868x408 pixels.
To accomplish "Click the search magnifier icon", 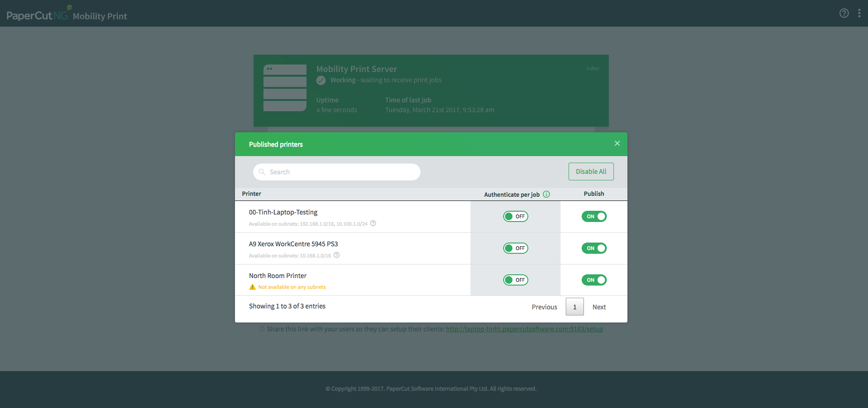I will pos(262,172).
